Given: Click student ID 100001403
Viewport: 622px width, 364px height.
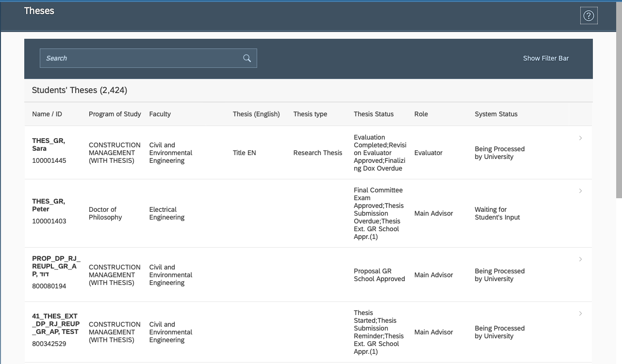Looking at the screenshot, I should pos(49,221).
